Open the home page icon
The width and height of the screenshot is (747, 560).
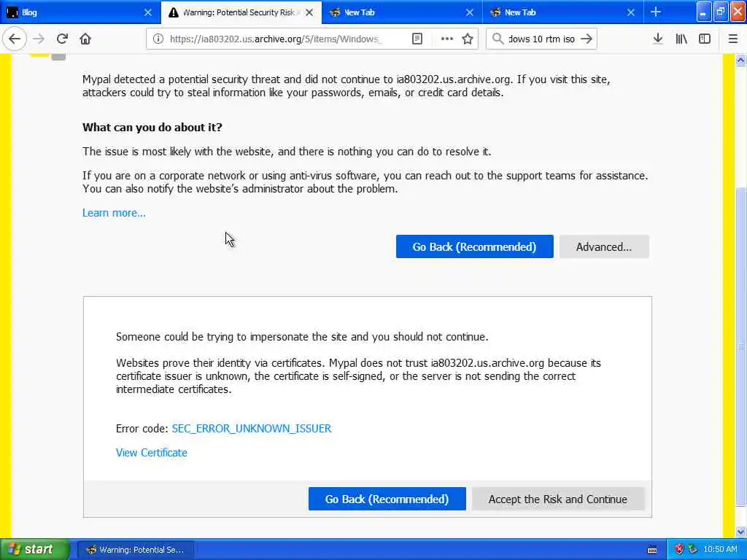coord(85,39)
